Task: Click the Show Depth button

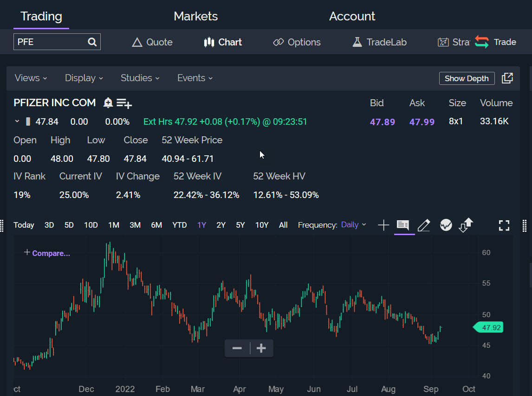Action: (467, 78)
